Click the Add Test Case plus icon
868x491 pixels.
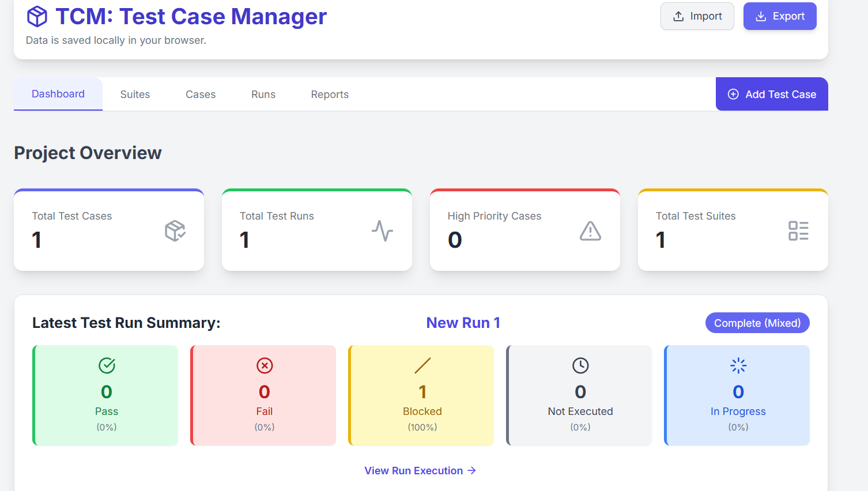733,94
